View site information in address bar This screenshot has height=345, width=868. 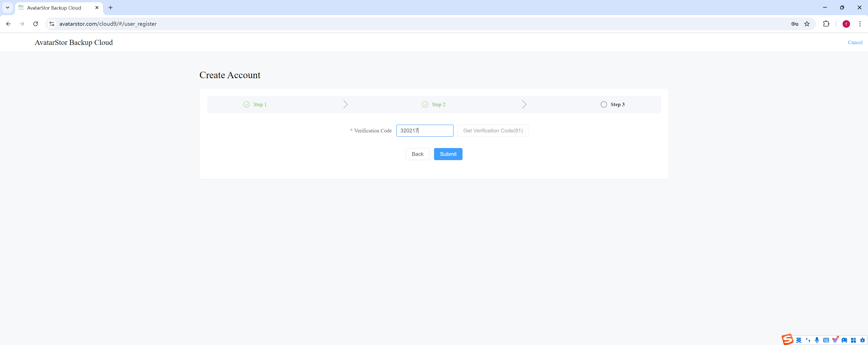click(x=52, y=24)
